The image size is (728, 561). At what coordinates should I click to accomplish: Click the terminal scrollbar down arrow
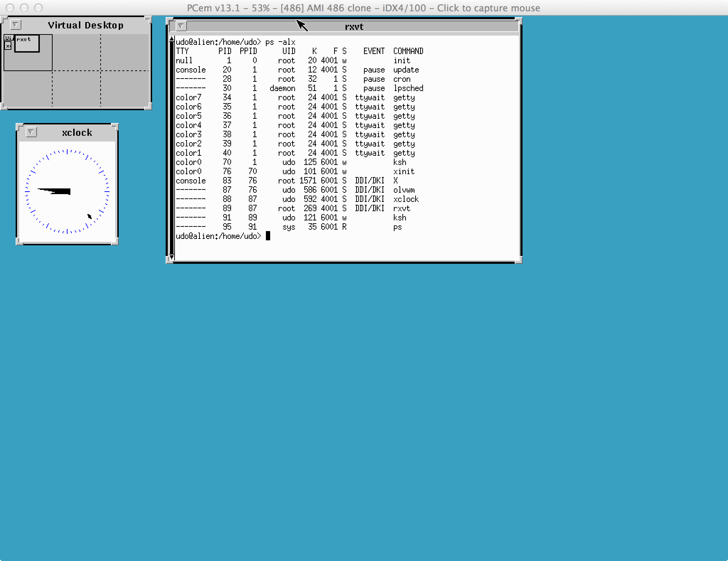[172, 257]
